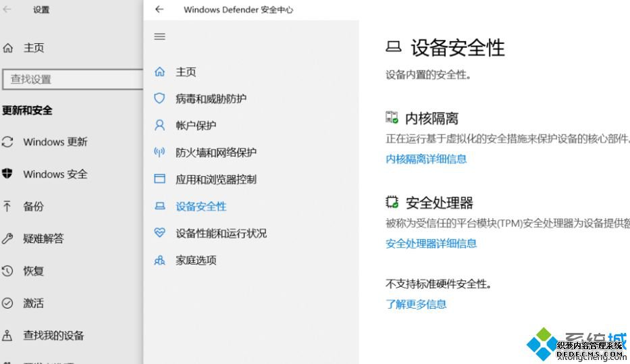Click the antenna icon for 防火墙和网络保护
This screenshot has width=630, height=364.
coord(159,152)
